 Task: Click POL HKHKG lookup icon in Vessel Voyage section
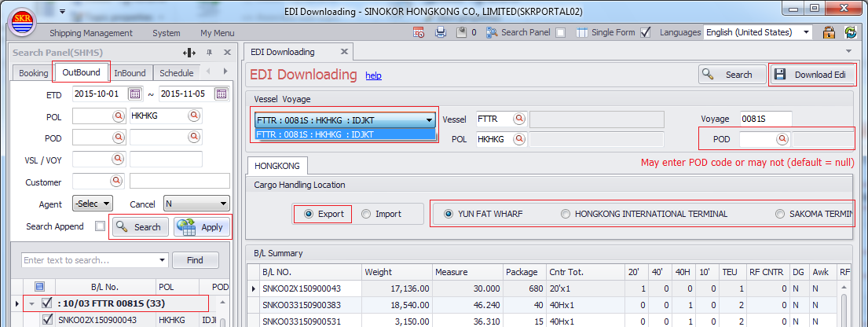(519, 139)
